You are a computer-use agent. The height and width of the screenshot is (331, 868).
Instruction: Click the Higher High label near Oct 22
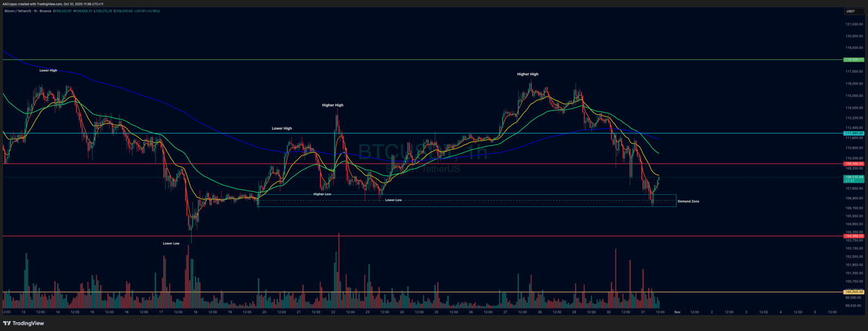333,105
